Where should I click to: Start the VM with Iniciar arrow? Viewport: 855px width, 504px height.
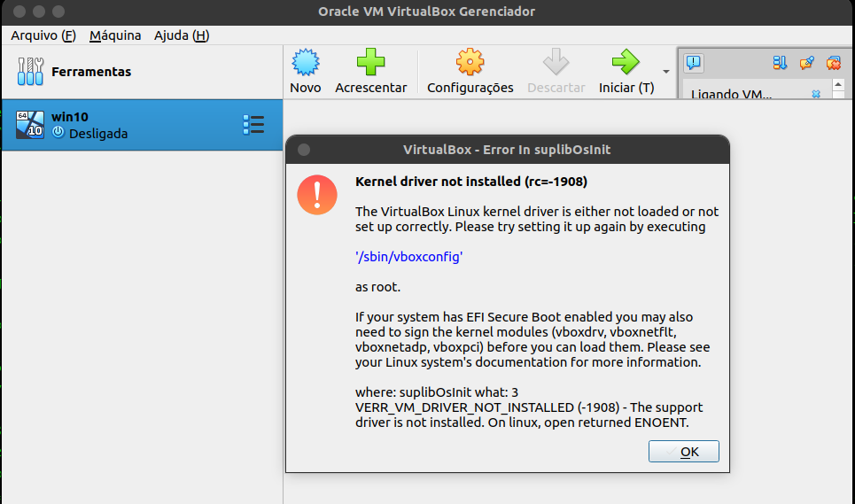click(x=626, y=62)
